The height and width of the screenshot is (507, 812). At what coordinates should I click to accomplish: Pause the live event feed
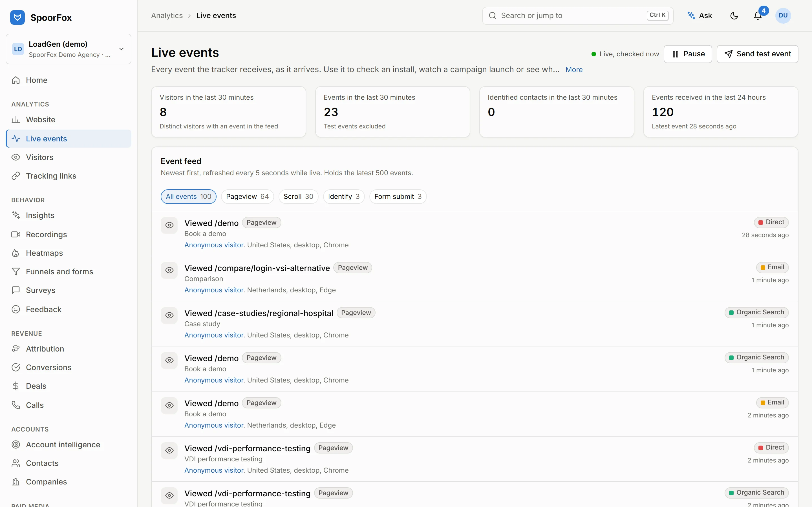tap(688, 54)
